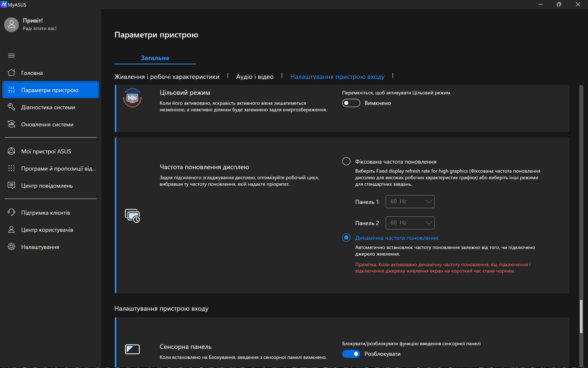Open Оновлення системи icon
Image resolution: width=588 pixels, height=368 pixels.
coord(11,124)
